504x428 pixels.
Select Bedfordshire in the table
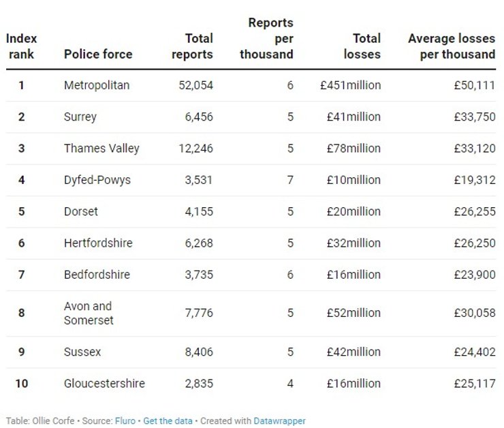point(97,274)
